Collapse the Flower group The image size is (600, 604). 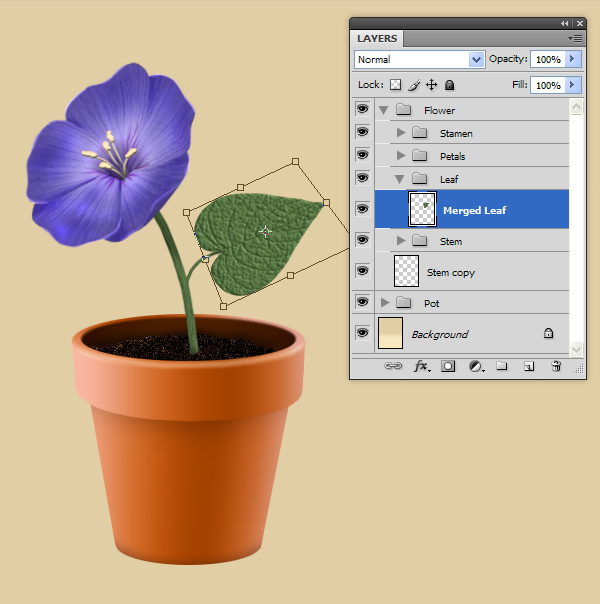pyautogui.click(x=386, y=110)
